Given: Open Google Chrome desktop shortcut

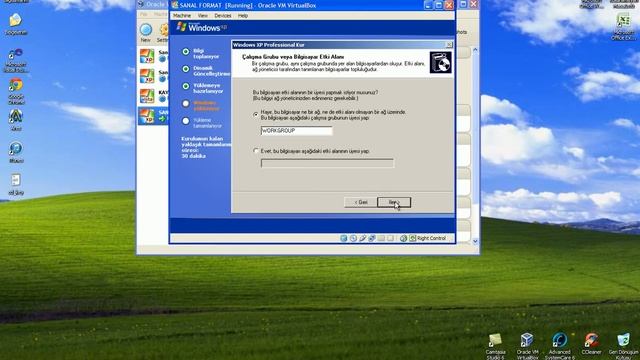Looking at the screenshot, I should 16,91.
